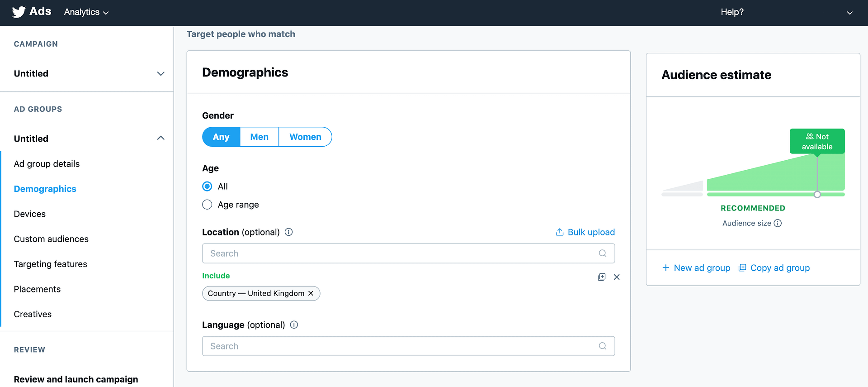The width and height of the screenshot is (868, 387).
Task: Collapse the Ad Groups Untitled chevron
Action: point(160,138)
